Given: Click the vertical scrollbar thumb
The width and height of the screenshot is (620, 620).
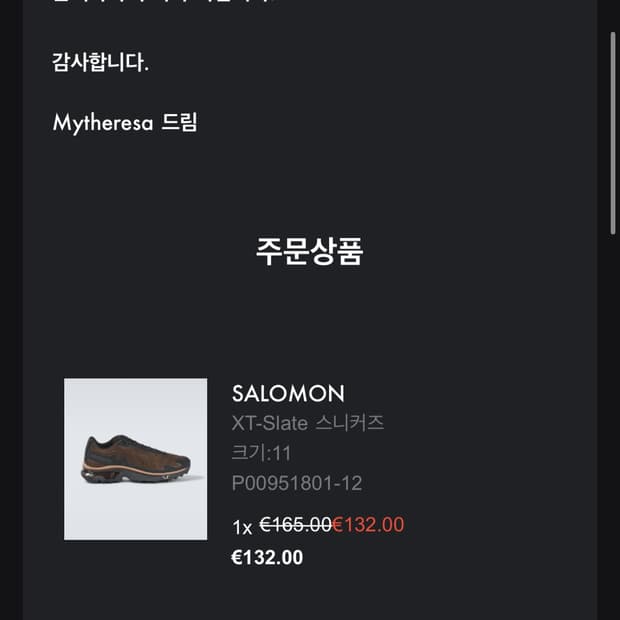Looking at the screenshot, I should pos(614,130).
